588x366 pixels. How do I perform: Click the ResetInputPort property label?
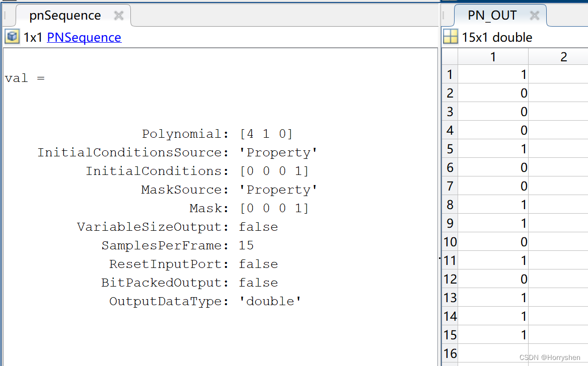169,264
